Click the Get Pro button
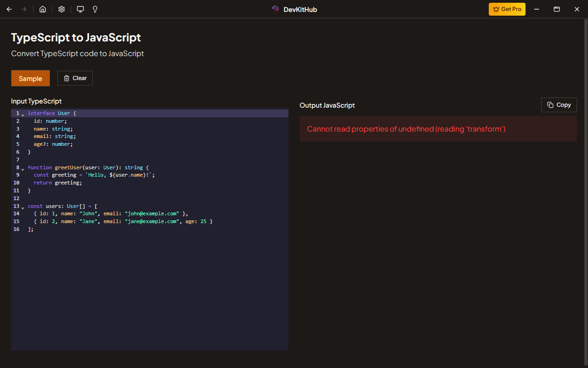The height and width of the screenshot is (368, 588). 507,9
